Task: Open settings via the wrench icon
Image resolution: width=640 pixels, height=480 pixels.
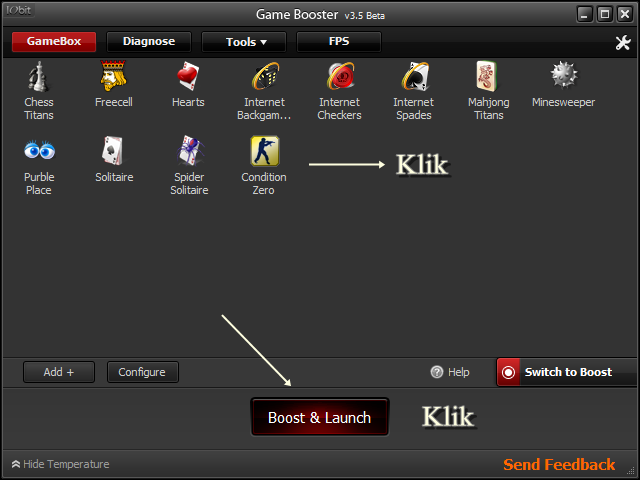Action: [622, 42]
